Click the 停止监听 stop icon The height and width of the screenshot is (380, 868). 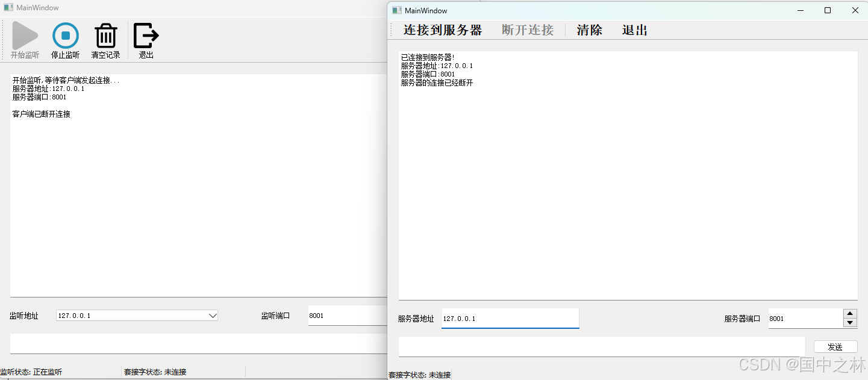point(66,36)
